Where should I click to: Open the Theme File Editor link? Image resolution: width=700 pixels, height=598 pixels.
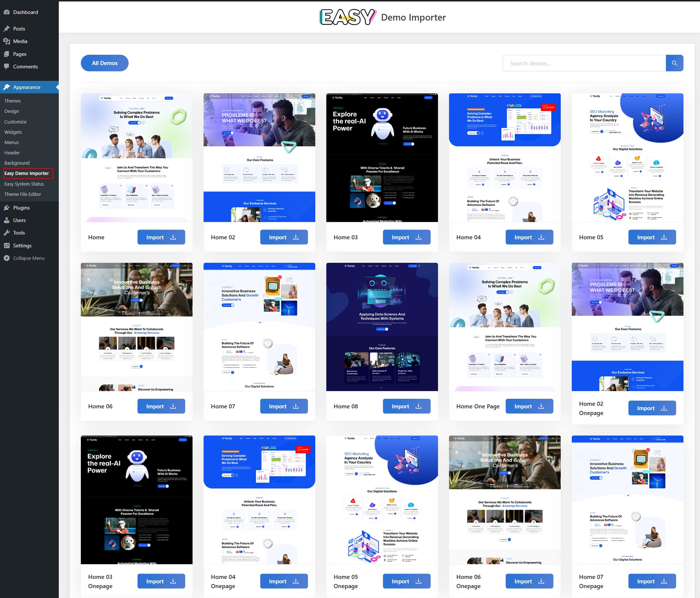pyautogui.click(x=23, y=194)
